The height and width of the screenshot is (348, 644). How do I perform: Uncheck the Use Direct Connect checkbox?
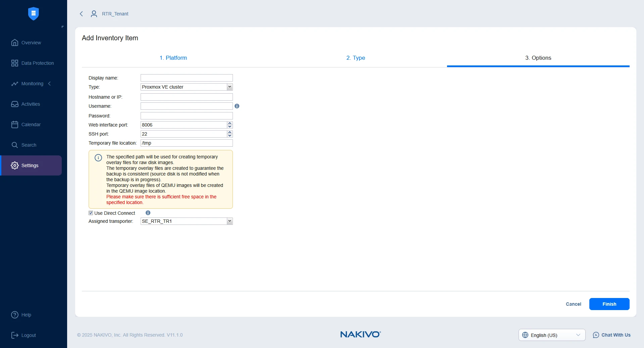tap(91, 213)
